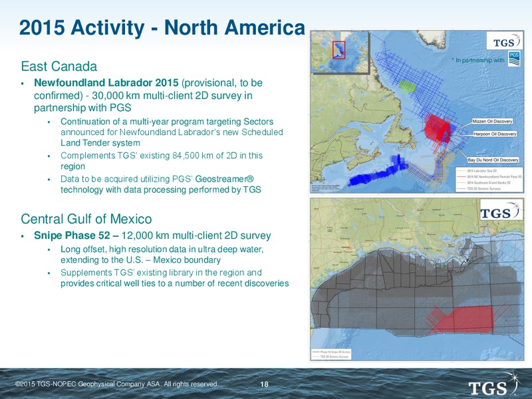532x399 pixels.
Task: Click the 'Central Gulf of Mexico' heading
Action: point(86,219)
